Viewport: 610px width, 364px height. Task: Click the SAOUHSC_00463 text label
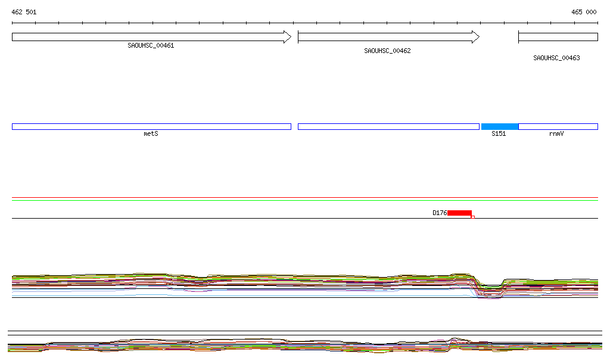[556, 58]
